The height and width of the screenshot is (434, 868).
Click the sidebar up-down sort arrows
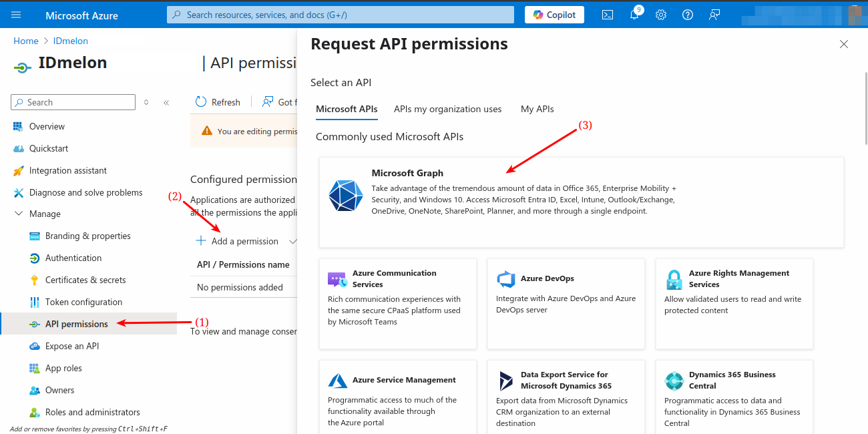click(x=146, y=102)
